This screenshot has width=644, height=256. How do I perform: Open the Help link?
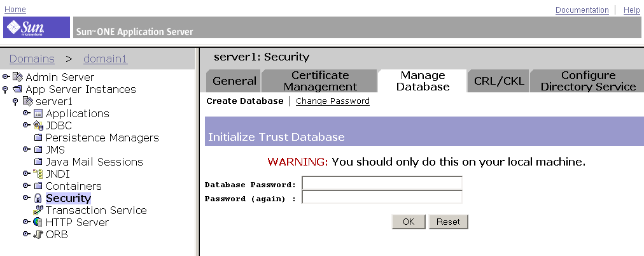tap(632, 10)
